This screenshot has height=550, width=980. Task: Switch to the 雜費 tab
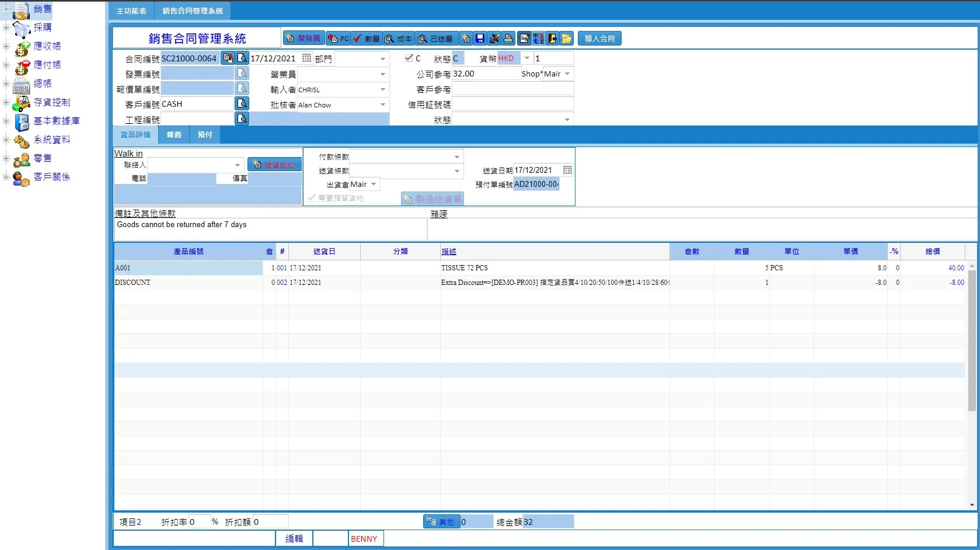[x=174, y=135]
